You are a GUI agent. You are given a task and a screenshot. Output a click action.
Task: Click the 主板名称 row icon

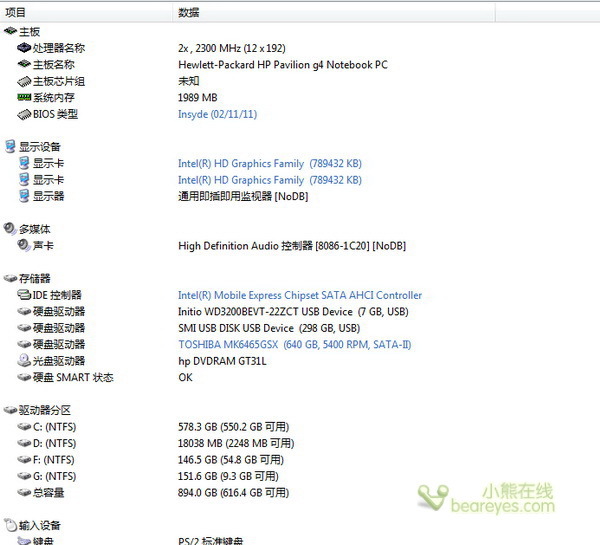pos(24,64)
